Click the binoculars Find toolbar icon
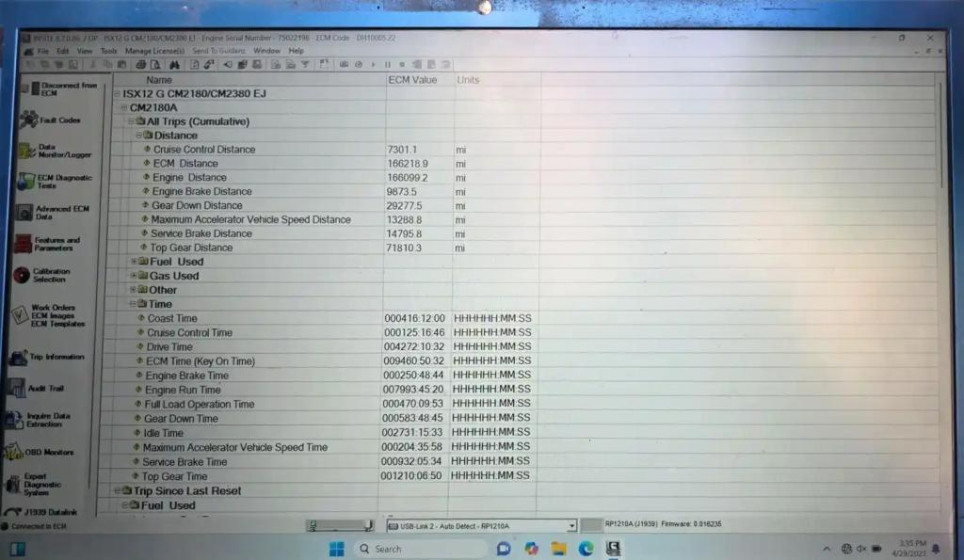 (174, 65)
